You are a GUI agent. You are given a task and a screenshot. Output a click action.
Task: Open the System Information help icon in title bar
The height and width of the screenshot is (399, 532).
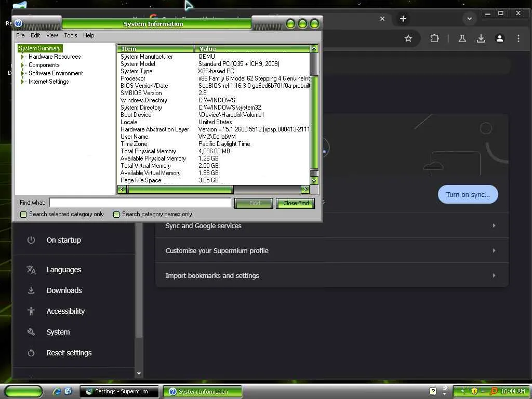point(18,23)
